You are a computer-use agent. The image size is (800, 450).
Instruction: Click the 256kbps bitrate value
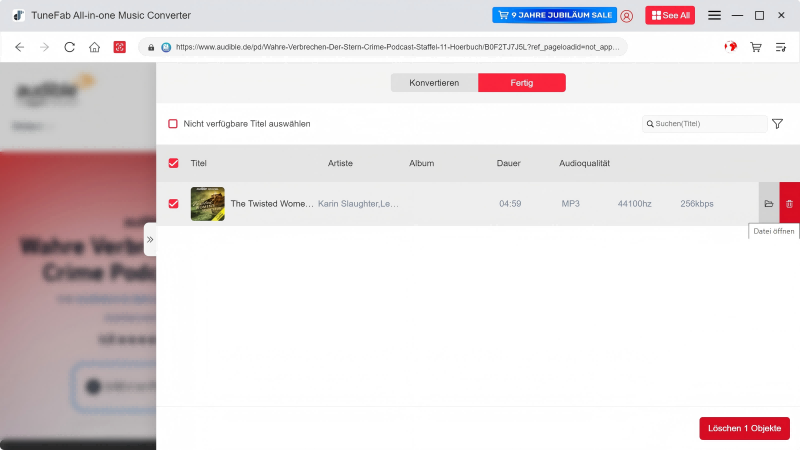[x=697, y=204]
